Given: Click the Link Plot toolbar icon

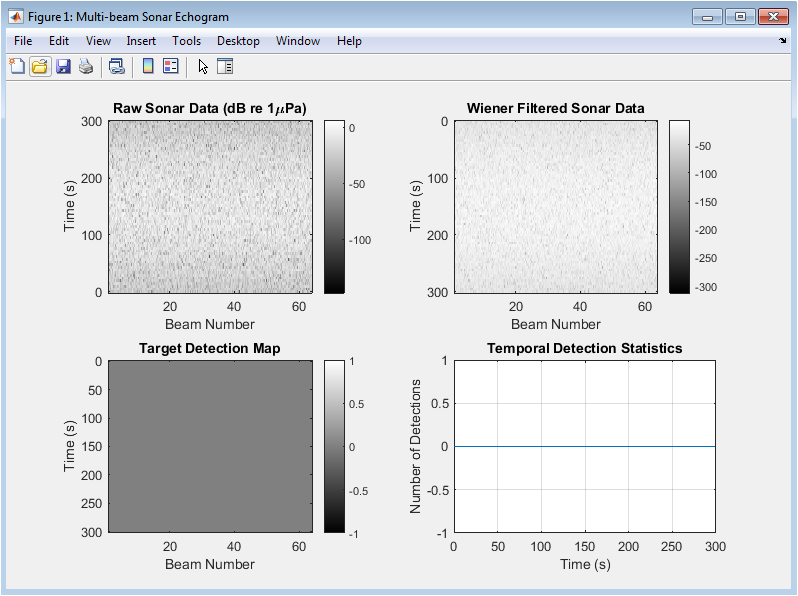Looking at the screenshot, I should point(117,67).
